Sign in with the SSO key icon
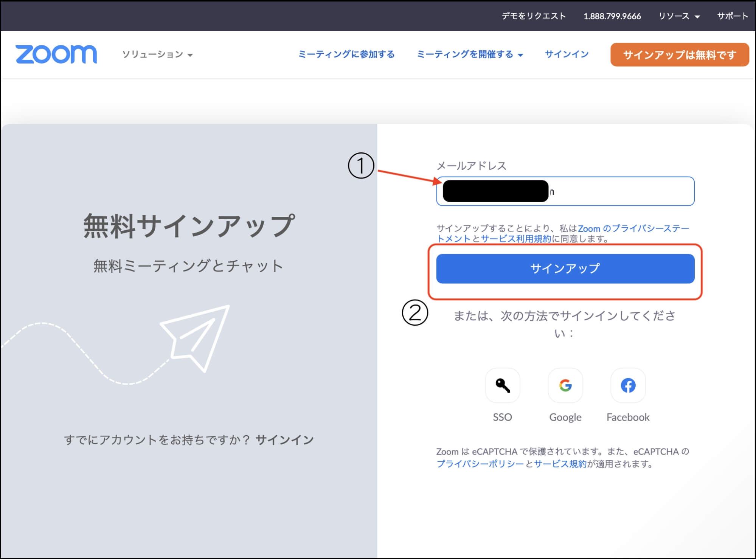The height and width of the screenshot is (559, 756). [502, 385]
